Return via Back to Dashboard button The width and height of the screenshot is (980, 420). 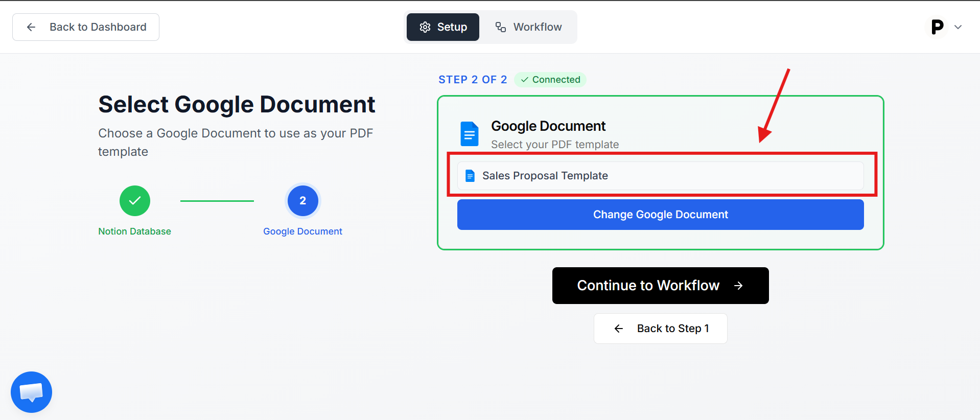[86, 27]
